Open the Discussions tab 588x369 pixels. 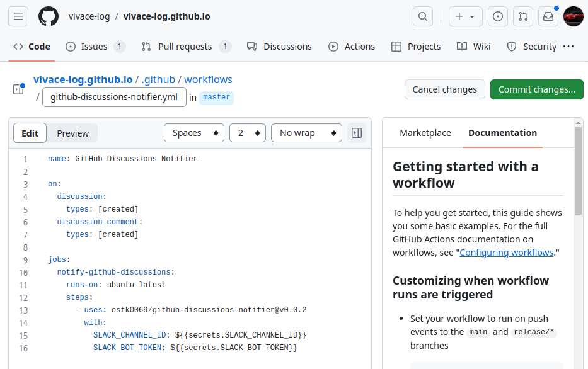point(279,47)
